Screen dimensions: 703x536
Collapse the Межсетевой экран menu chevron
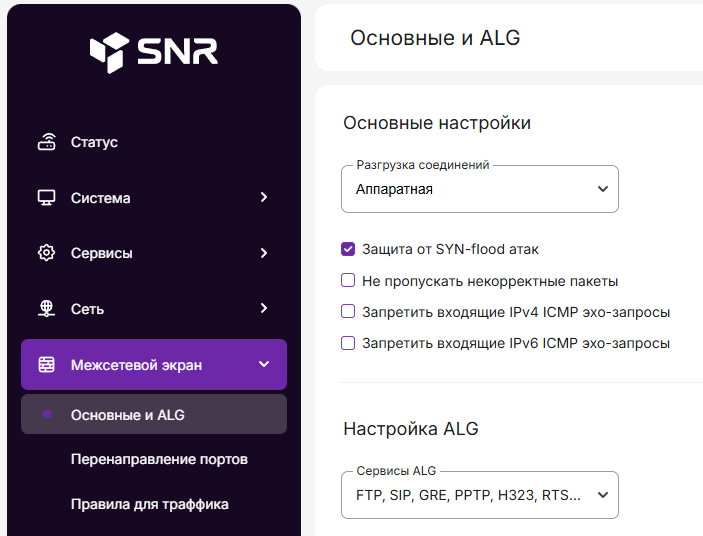(264, 365)
